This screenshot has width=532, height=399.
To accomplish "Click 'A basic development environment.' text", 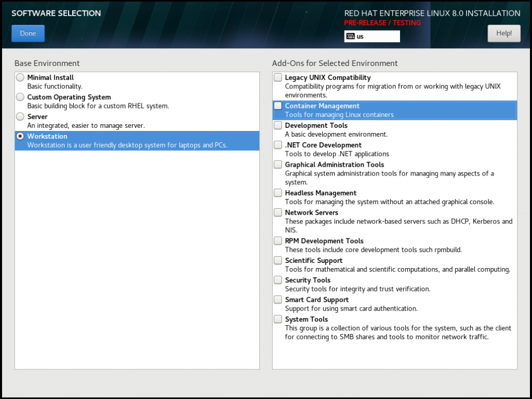I will [x=336, y=135].
